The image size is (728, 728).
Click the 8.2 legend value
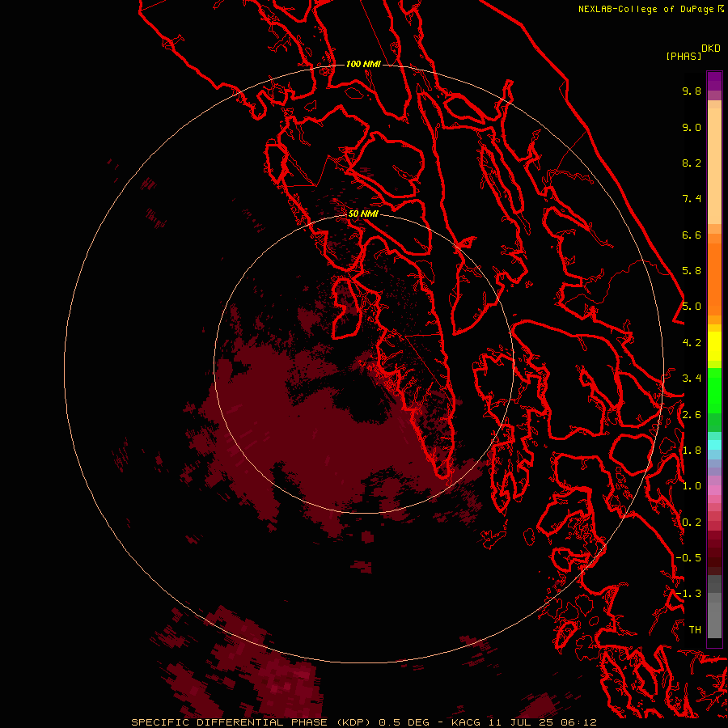coord(692,163)
